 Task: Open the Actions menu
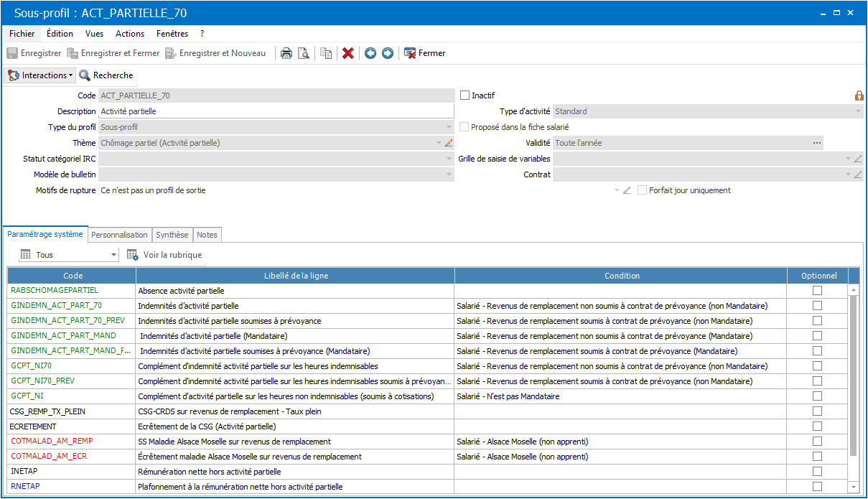click(130, 34)
